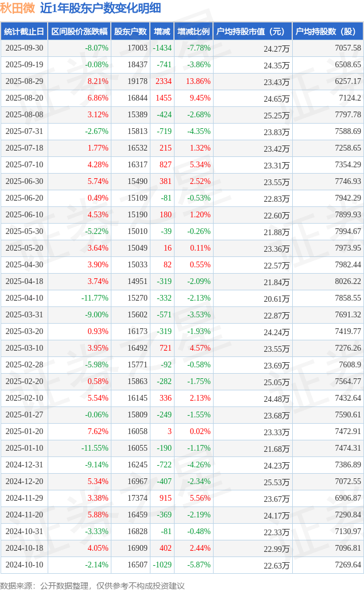Click the 秋田微 stock name in title
364x591 pixels.
[x=17, y=8]
